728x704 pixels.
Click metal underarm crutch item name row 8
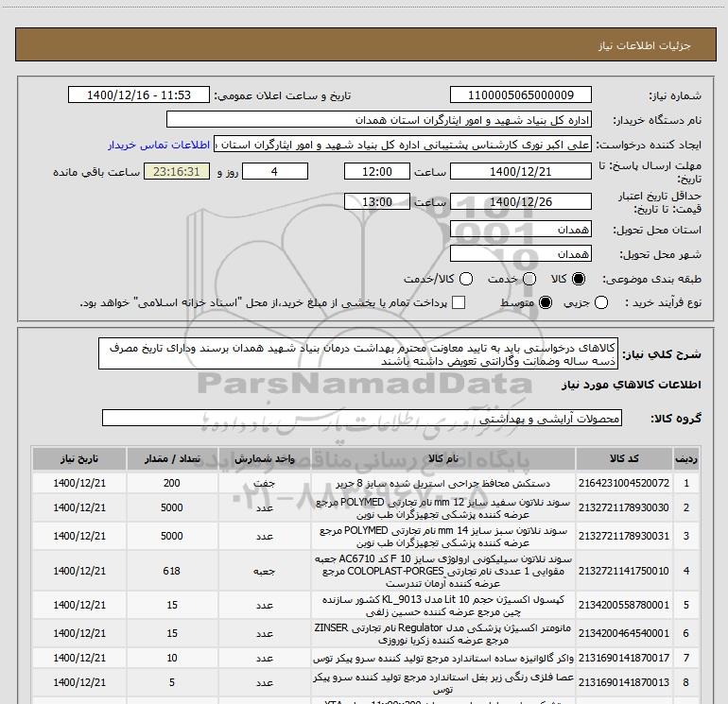coord(442,682)
